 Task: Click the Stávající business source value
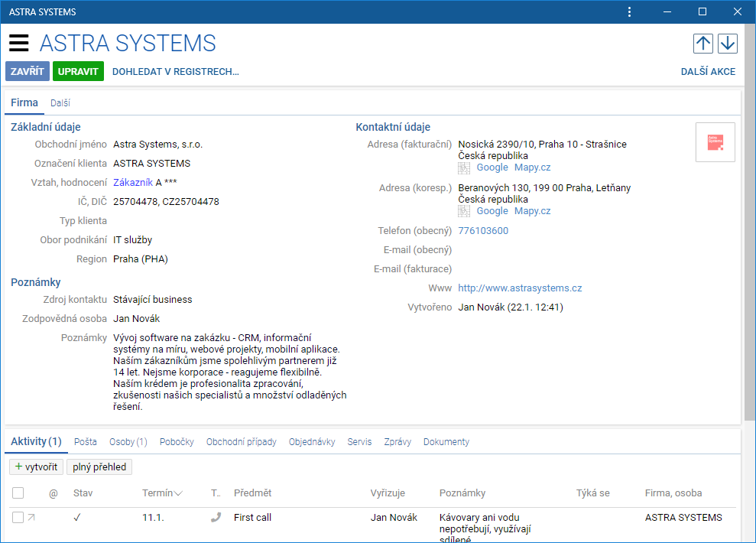[152, 300]
